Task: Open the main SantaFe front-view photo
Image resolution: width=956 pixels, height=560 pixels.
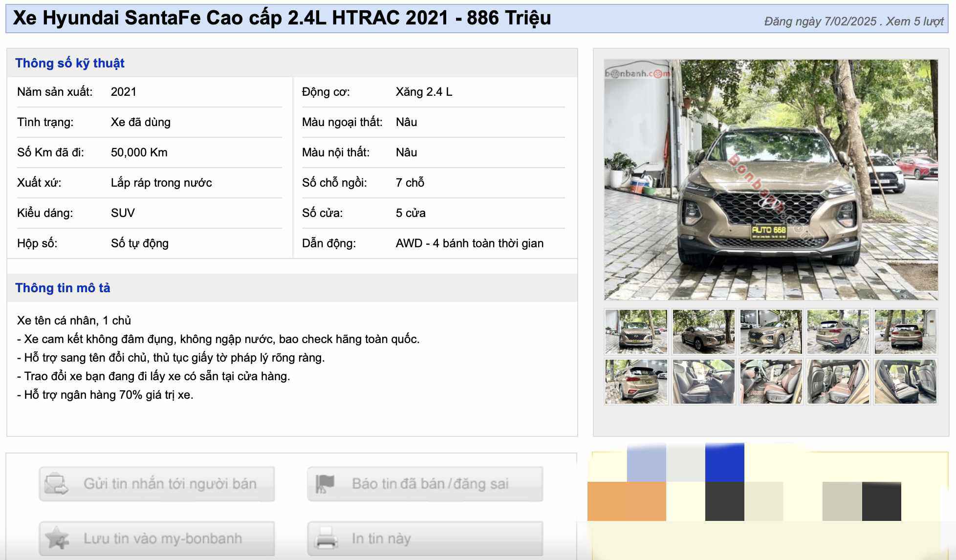Action: pyautogui.click(x=771, y=180)
